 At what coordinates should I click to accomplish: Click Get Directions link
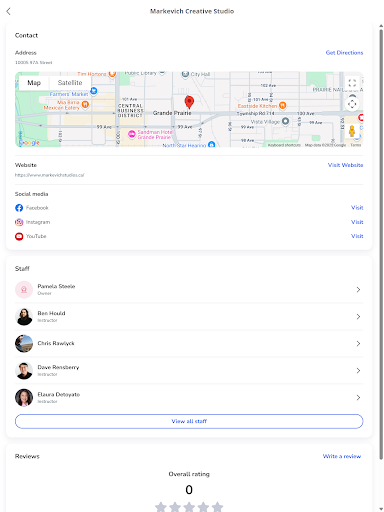(x=344, y=53)
